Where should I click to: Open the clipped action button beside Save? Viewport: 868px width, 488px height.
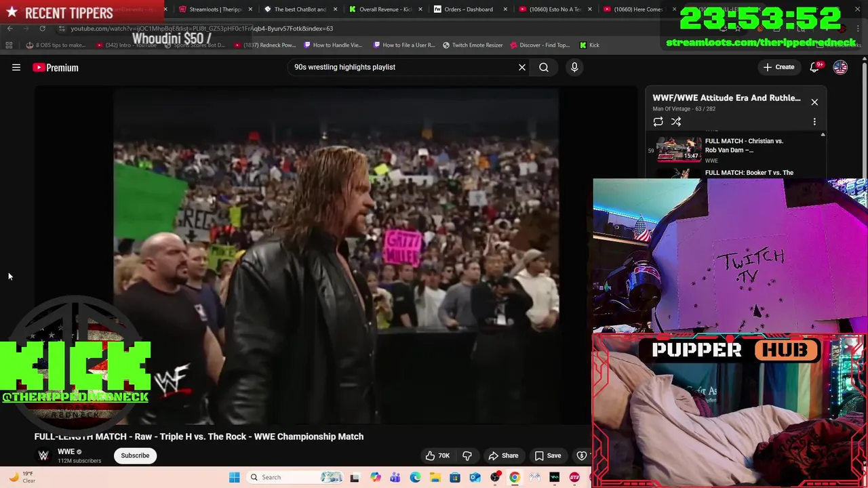pyautogui.click(x=582, y=455)
